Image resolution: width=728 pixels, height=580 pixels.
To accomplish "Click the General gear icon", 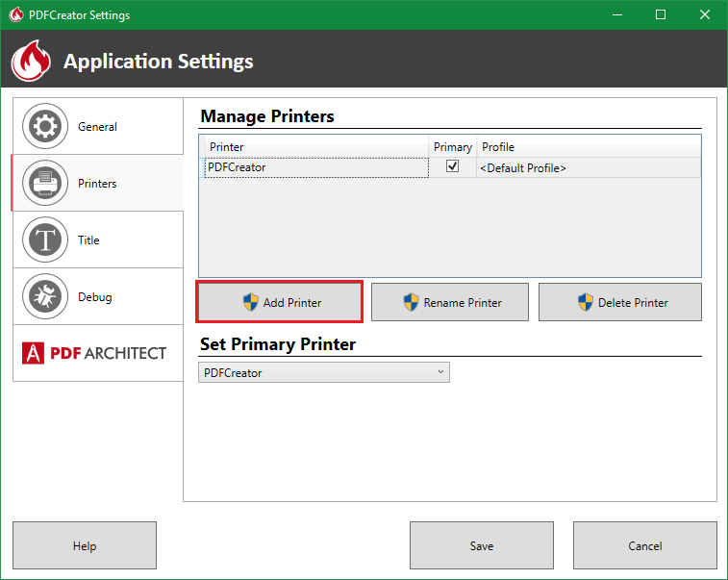I will pos(45,126).
